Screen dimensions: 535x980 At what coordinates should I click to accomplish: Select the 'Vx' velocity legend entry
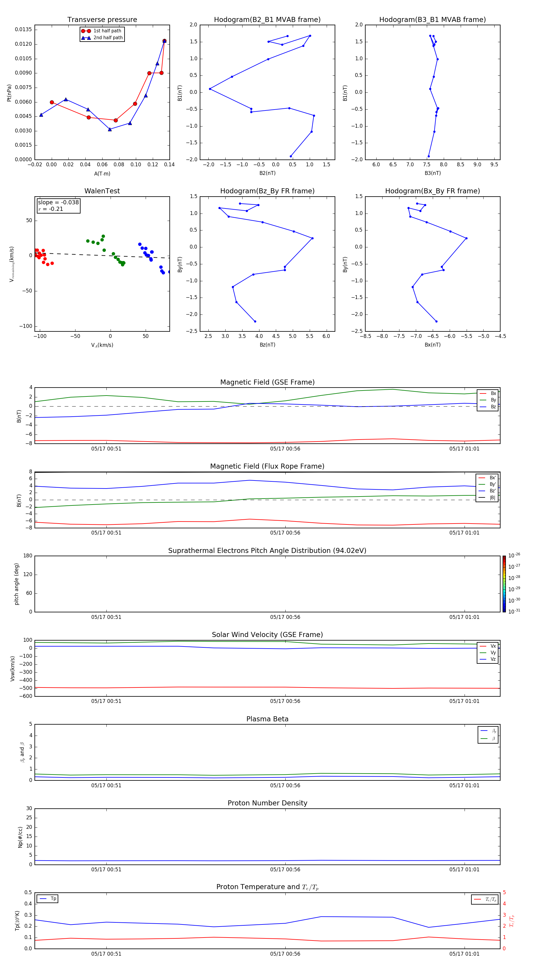coord(488,647)
